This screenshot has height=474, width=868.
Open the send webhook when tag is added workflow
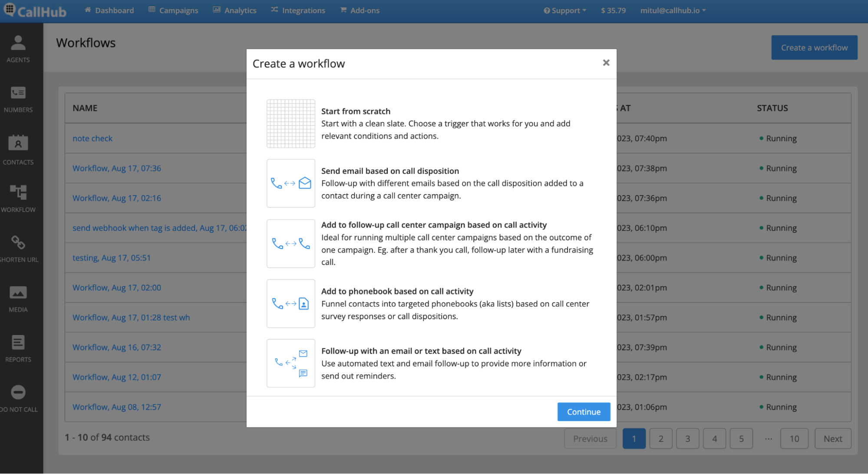(159, 228)
